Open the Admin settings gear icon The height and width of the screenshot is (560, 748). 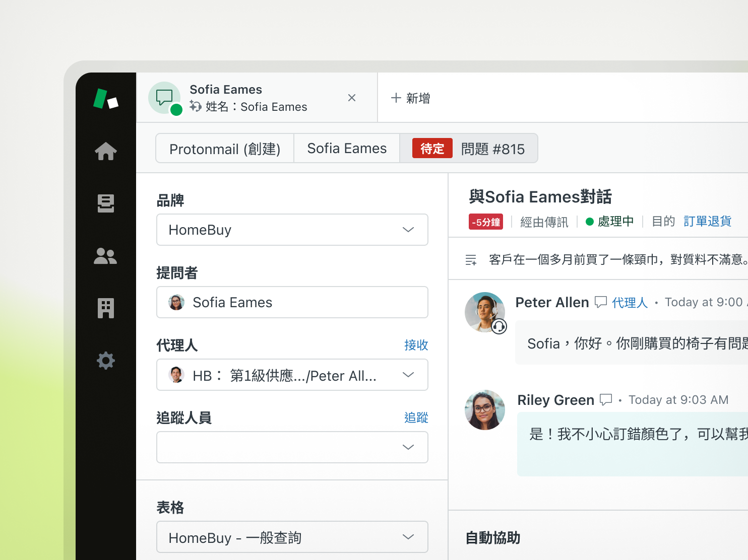pyautogui.click(x=106, y=361)
